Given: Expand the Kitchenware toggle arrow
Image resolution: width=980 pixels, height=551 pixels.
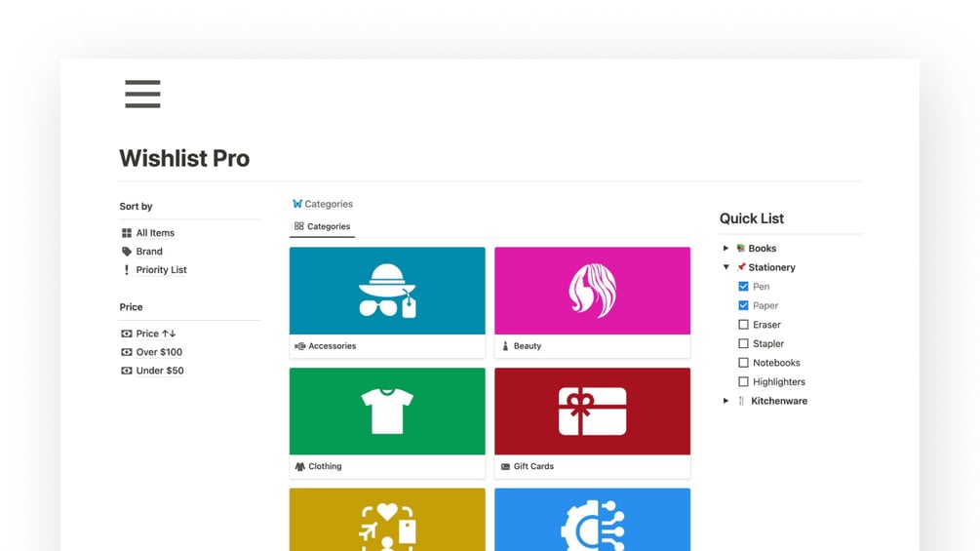Looking at the screenshot, I should [x=725, y=401].
